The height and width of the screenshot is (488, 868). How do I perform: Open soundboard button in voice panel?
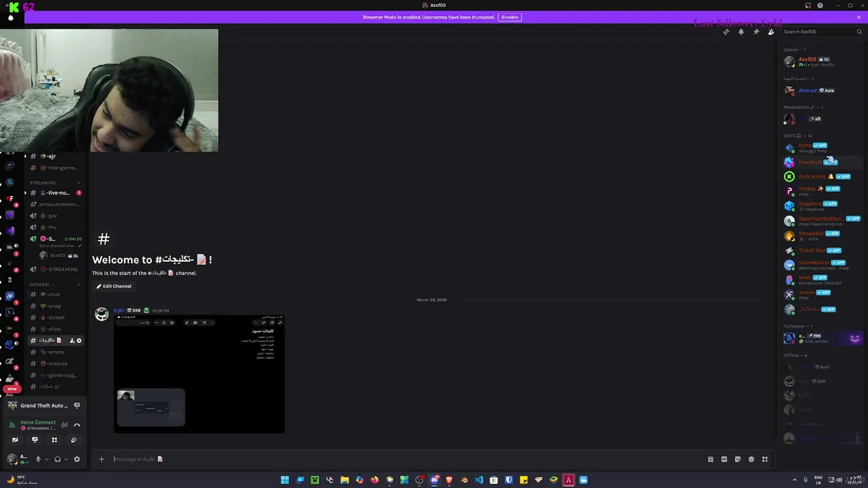pos(74,440)
